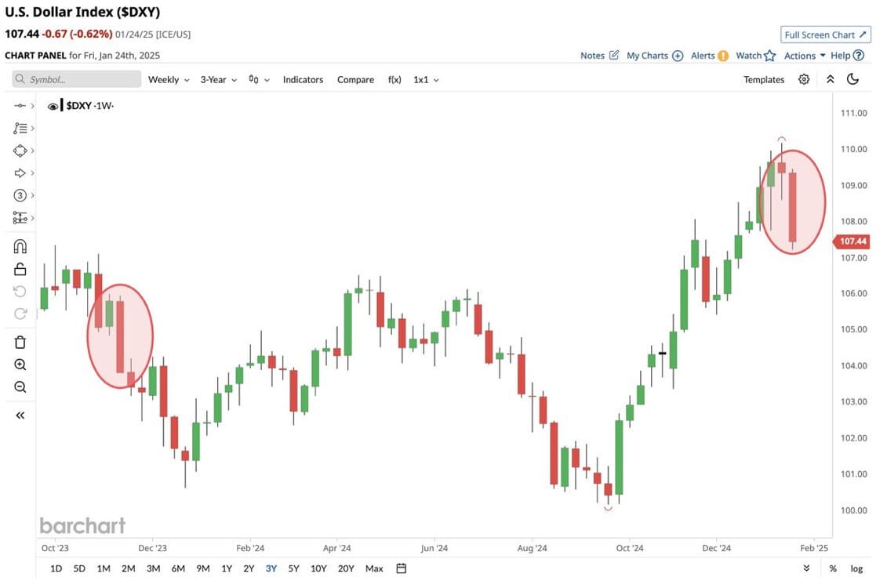Click the trash delete drawings icon
This screenshot has height=588, width=887.
click(20, 342)
